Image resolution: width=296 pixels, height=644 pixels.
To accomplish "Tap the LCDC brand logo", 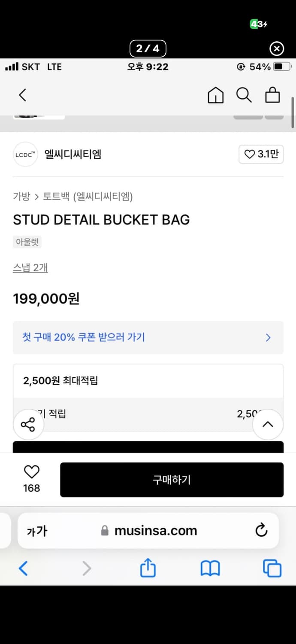I will coord(25,154).
